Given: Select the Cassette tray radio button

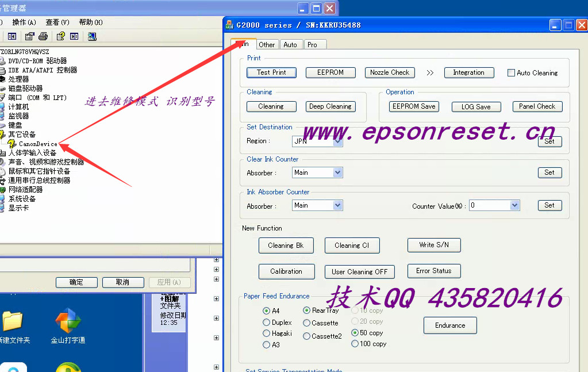Looking at the screenshot, I should [x=307, y=323].
